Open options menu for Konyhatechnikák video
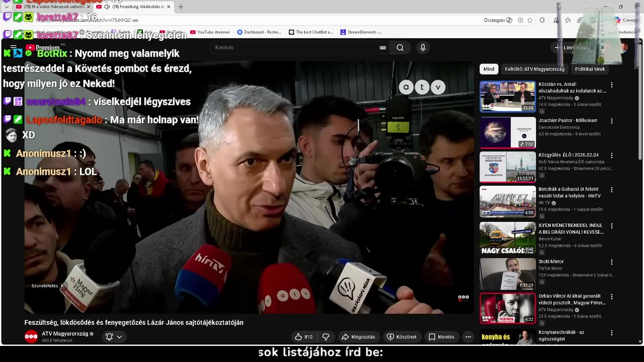644x362 pixels. point(612,333)
